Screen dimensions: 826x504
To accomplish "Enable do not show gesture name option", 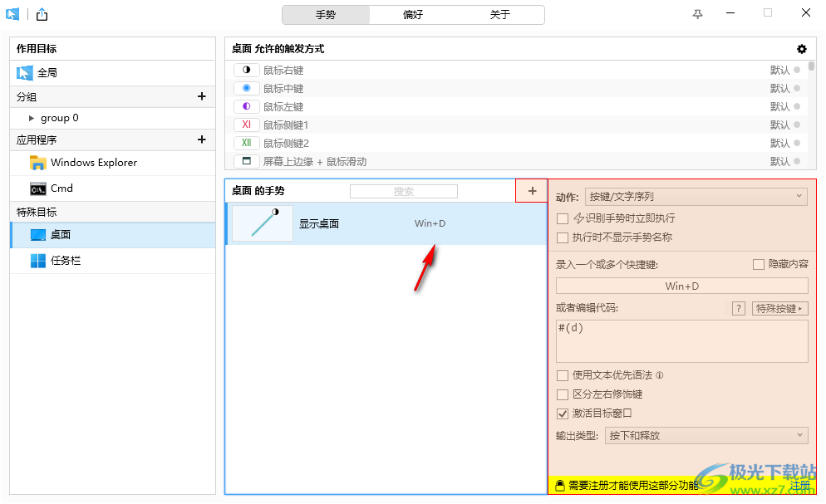I will pos(563,237).
